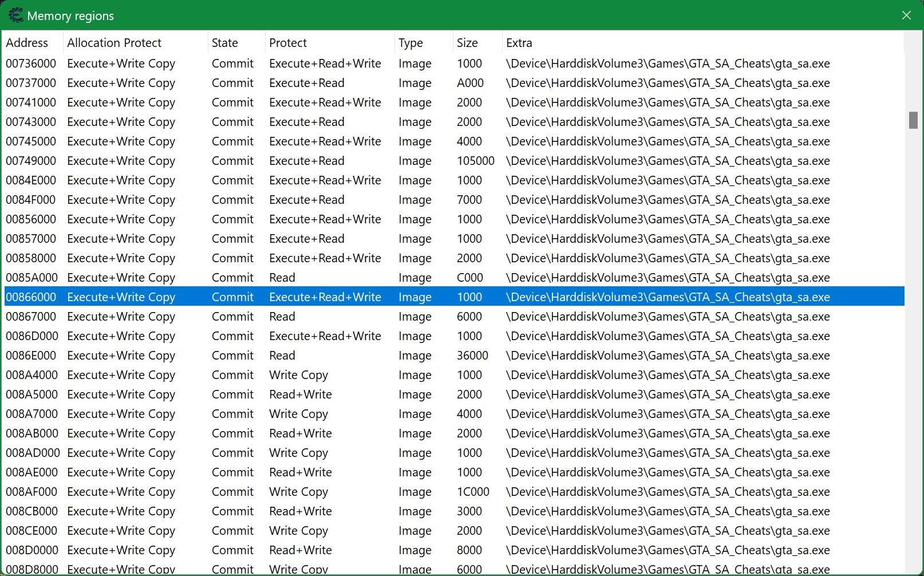Viewport: 924px width, 576px height.
Task: Select the row with address 008AB000
Action: click(x=455, y=433)
